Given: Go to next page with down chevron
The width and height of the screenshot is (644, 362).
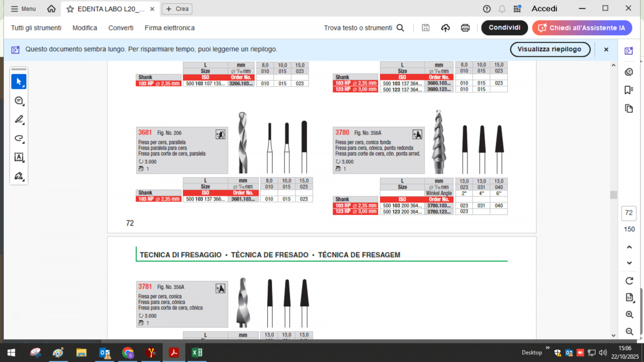Looking at the screenshot, I should (x=629, y=263).
